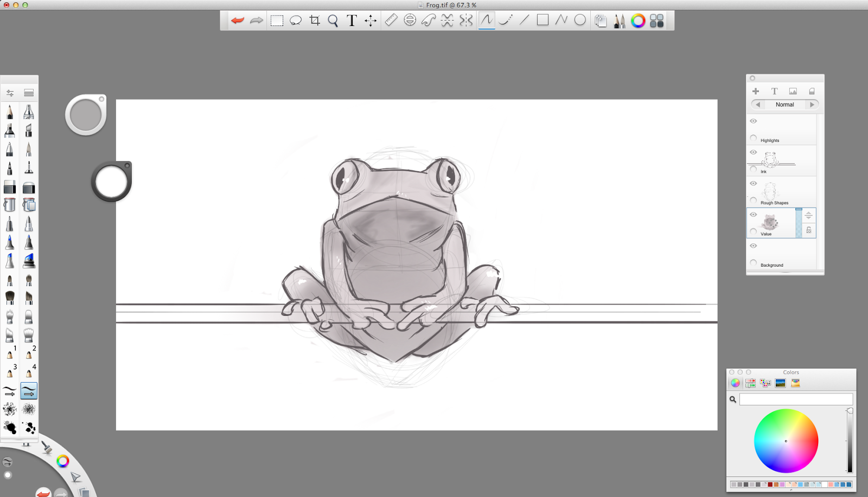
Task: Open color wheel in lagoon corner menu
Action: [x=63, y=461]
